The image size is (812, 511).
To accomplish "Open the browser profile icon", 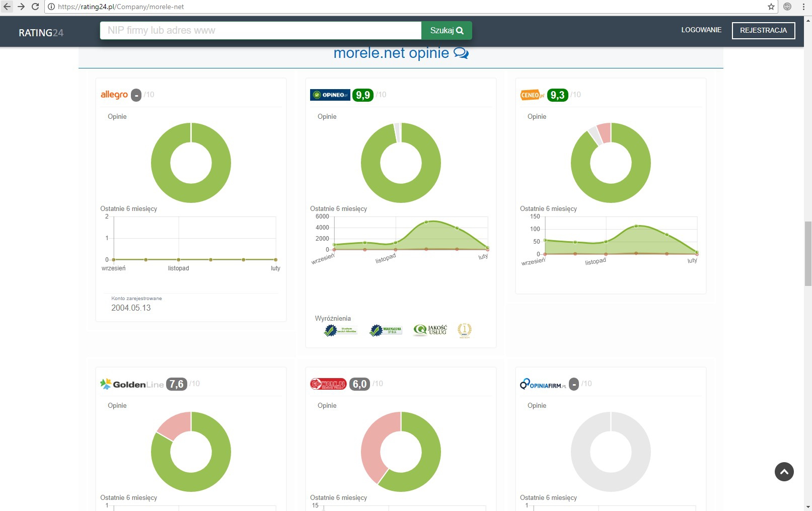I will click(787, 7).
